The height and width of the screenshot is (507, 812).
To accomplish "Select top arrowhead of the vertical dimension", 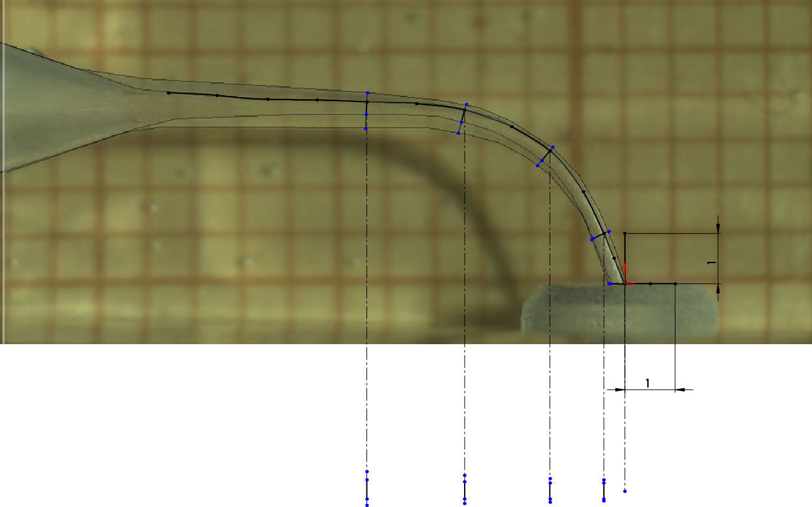I will (719, 228).
